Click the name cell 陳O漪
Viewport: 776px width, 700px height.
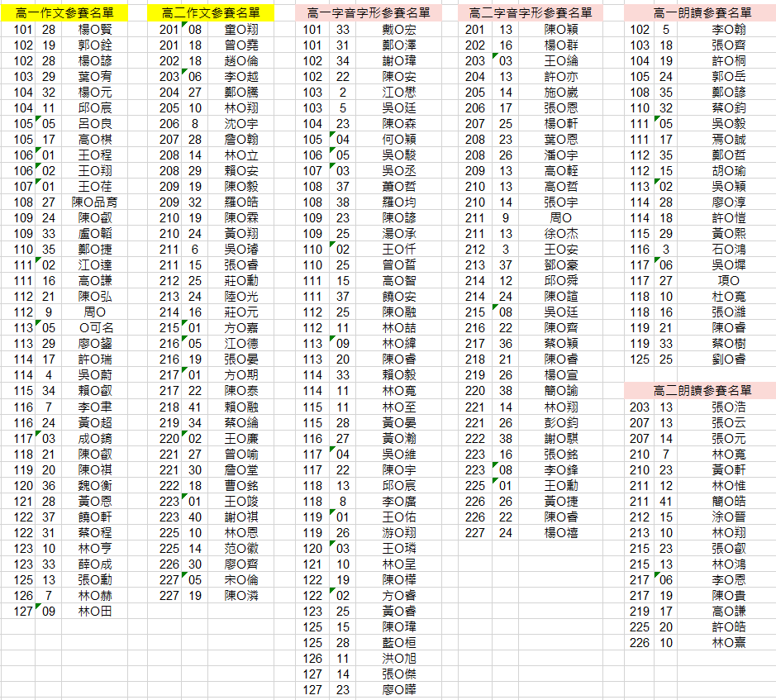241,595
